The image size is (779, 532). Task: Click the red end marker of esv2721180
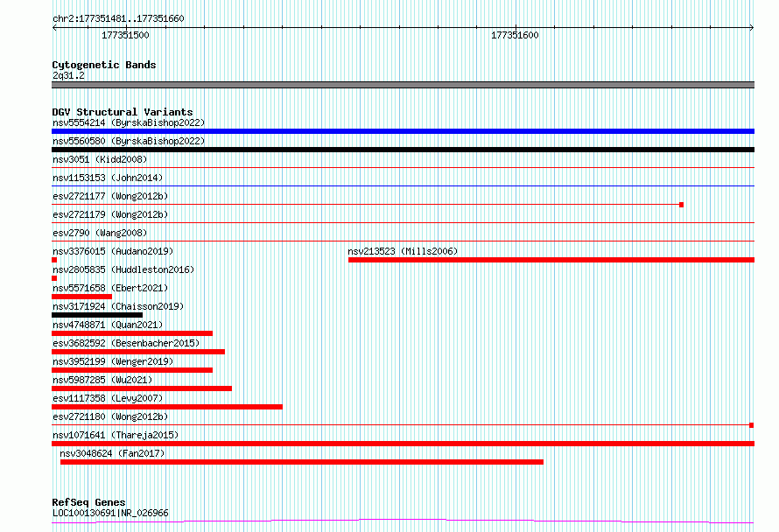pyautogui.click(x=751, y=425)
